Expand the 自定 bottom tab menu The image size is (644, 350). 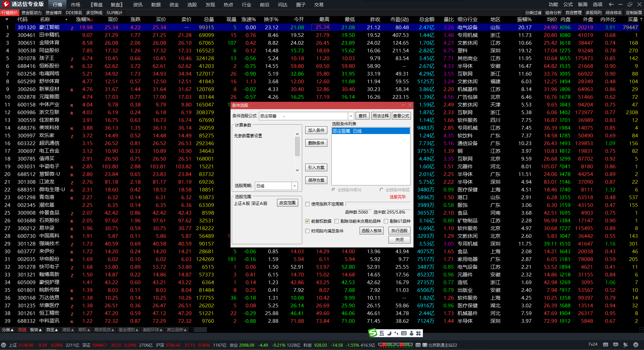[x=52, y=330]
